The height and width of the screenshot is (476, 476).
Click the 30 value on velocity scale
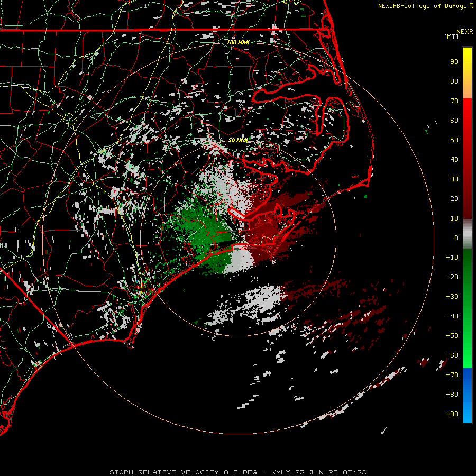click(x=454, y=179)
